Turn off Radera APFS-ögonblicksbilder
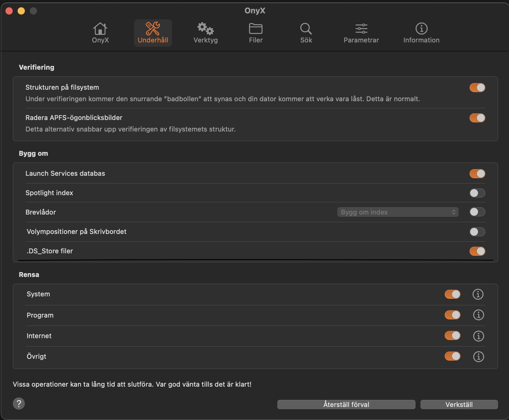Screen dimensions: 509x420 pyautogui.click(x=477, y=118)
